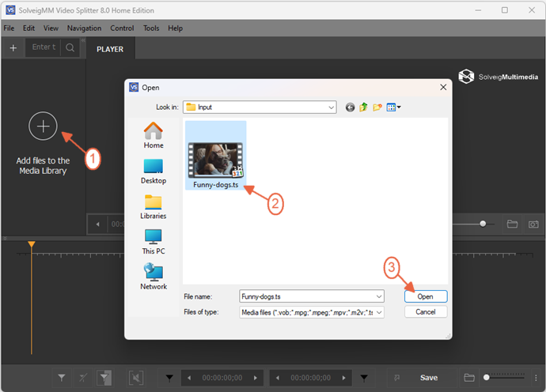
Task: Open the Help menu
Action: (x=175, y=28)
